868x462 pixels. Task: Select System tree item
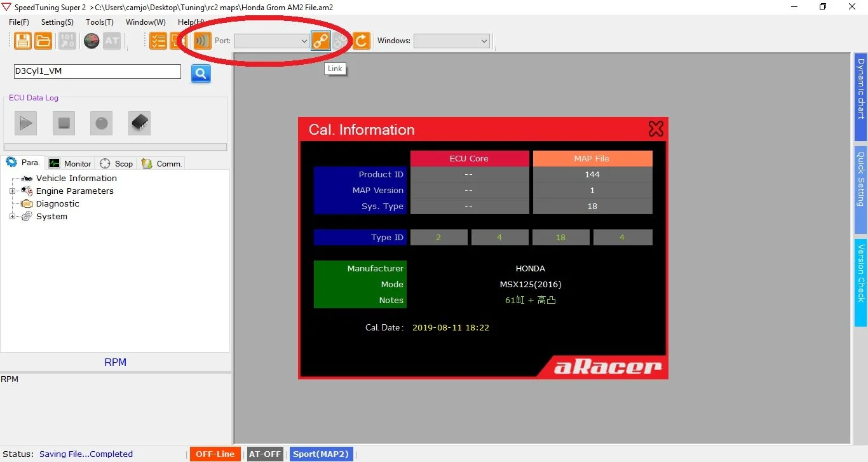click(51, 216)
